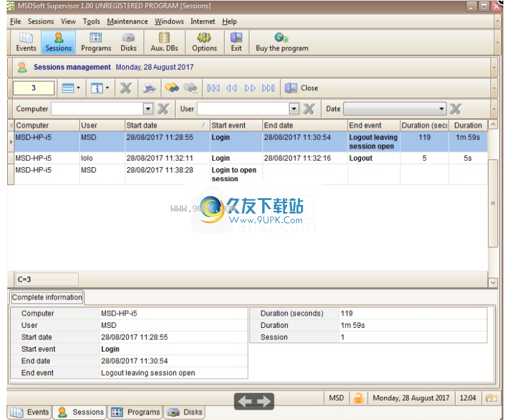This screenshot has height=420, width=507.
Task: Switch to the Programs bottom tab
Action: click(x=135, y=412)
